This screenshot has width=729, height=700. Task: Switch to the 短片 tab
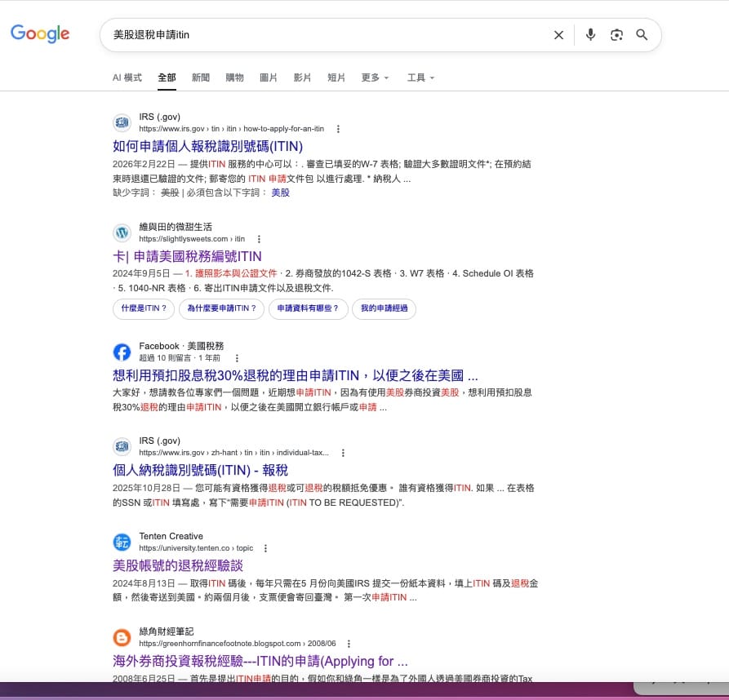336,78
